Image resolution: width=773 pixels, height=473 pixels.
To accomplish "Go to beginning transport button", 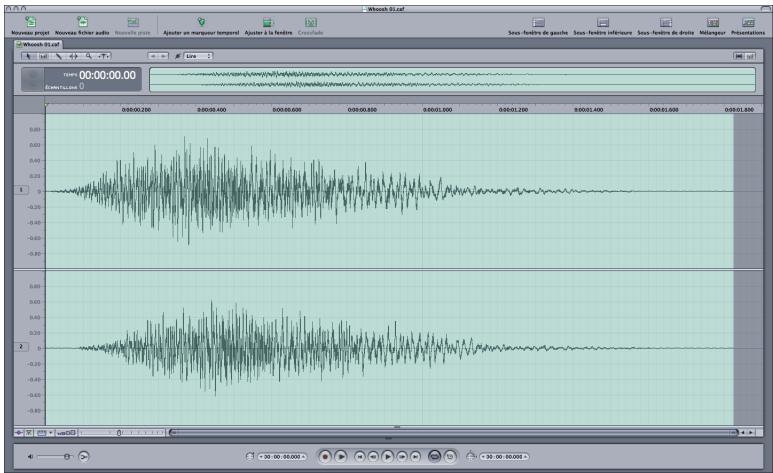I will coord(360,457).
